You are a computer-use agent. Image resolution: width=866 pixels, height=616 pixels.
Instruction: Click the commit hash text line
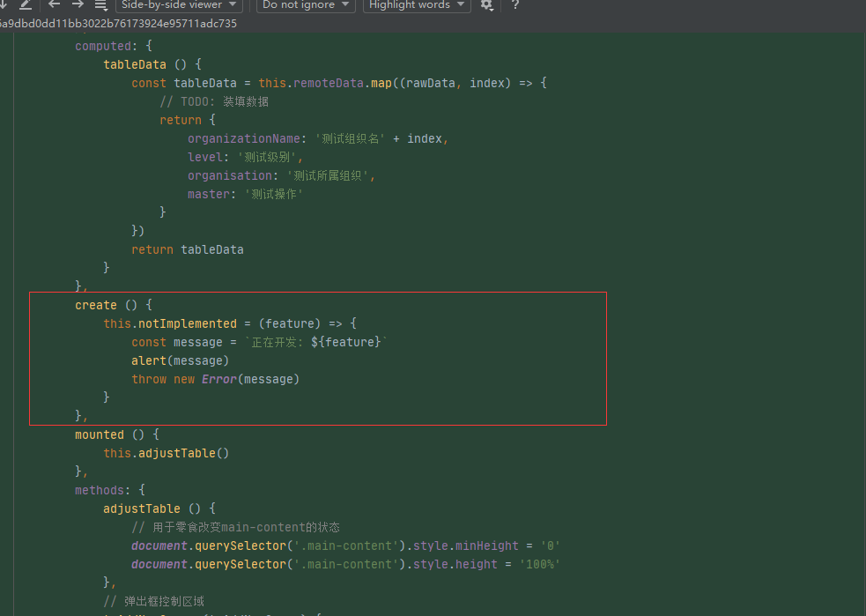(118, 24)
